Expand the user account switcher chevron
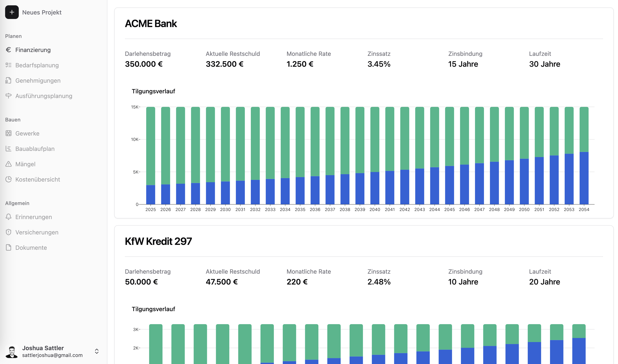 [x=97, y=351]
